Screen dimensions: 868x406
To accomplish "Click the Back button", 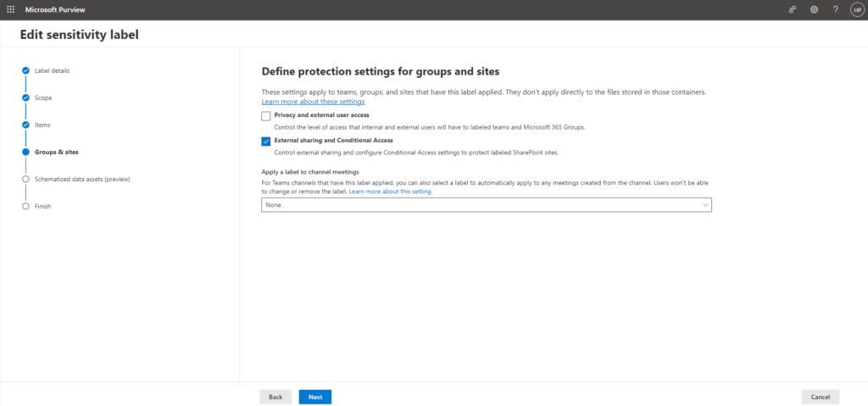I will [275, 397].
